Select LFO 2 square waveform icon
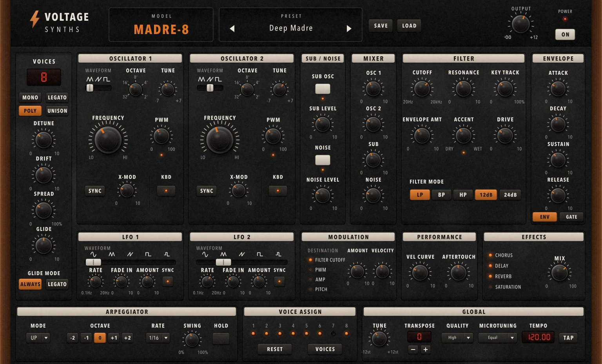Image resolution: width=602 pixels, height=364 pixels. click(260, 254)
